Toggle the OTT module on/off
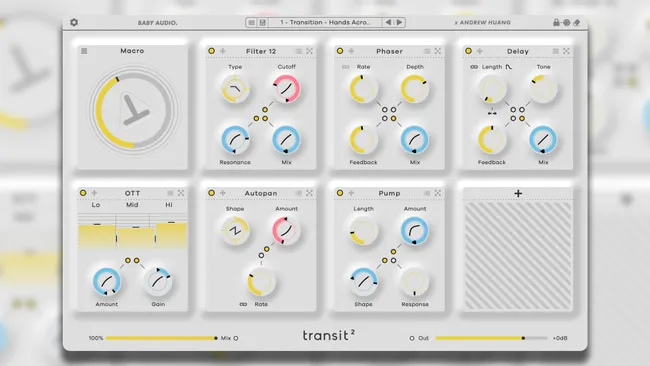 pos(83,193)
